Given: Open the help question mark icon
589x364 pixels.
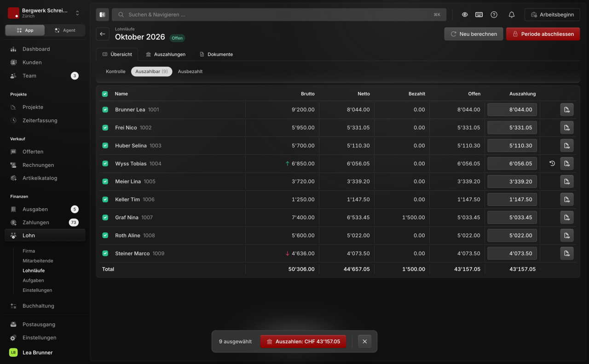Looking at the screenshot, I should pyautogui.click(x=494, y=15).
